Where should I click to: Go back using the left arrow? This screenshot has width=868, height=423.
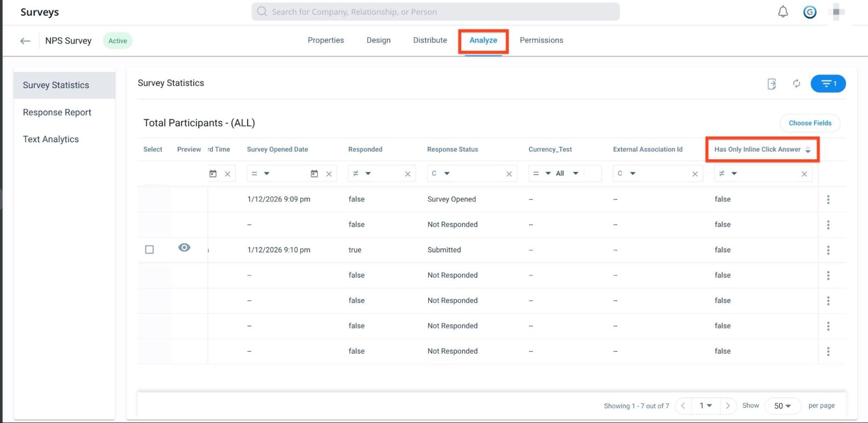click(x=25, y=41)
